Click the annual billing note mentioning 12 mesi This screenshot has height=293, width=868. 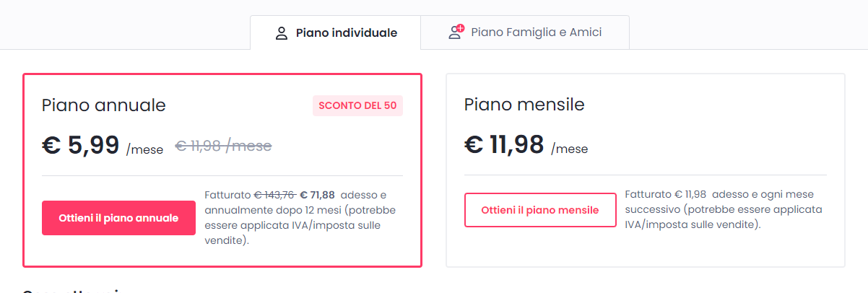(300, 218)
